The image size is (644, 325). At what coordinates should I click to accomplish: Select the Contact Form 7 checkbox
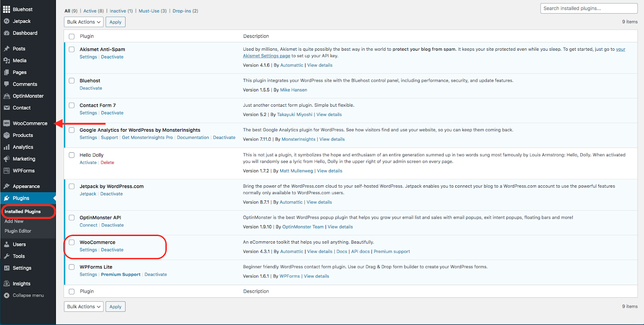pos(72,106)
